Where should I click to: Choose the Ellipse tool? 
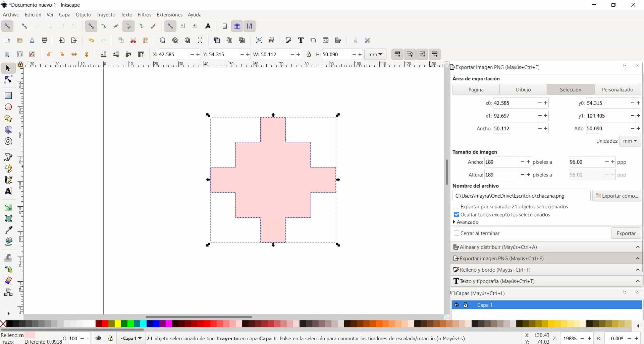(x=8, y=107)
